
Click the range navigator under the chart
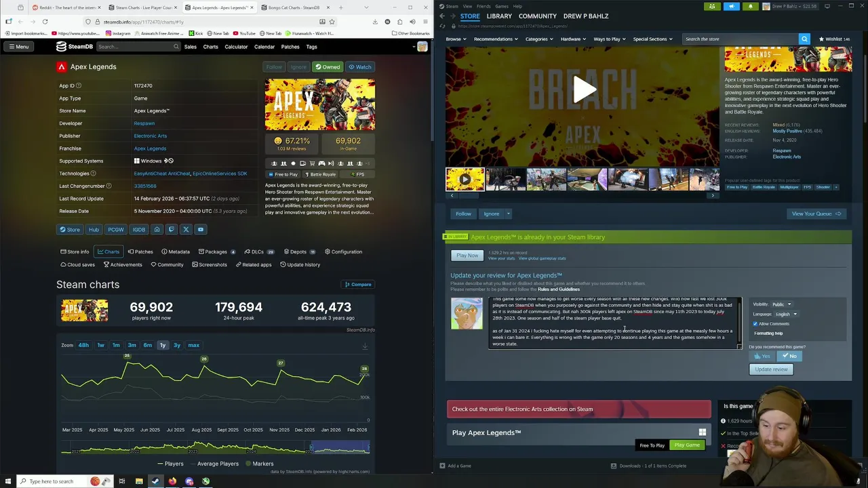(x=215, y=447)
